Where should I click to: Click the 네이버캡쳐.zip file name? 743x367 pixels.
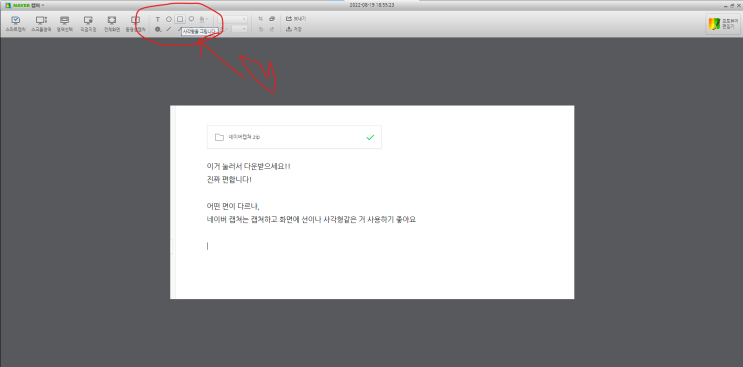[244, 137]
